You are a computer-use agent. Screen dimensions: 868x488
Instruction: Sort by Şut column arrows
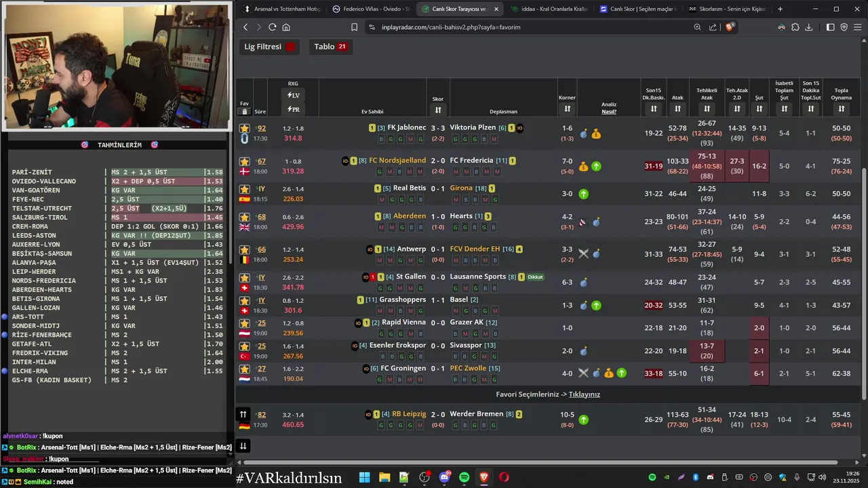[759, 108]
